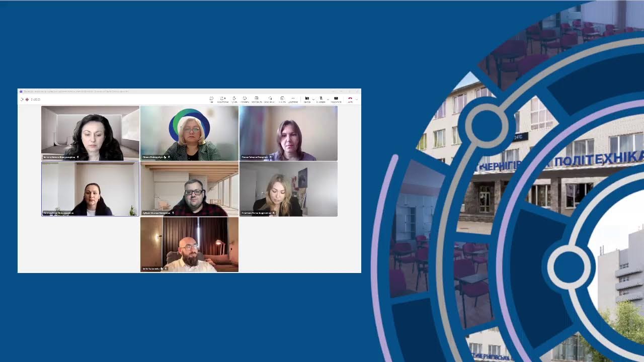Select tile of bald bearded man

189,245
